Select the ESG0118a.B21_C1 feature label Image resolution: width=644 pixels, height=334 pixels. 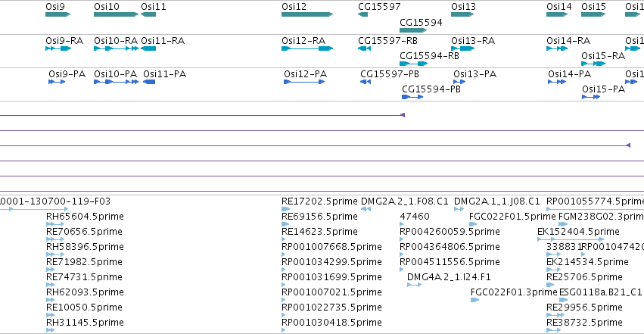(x=601, y=292)
